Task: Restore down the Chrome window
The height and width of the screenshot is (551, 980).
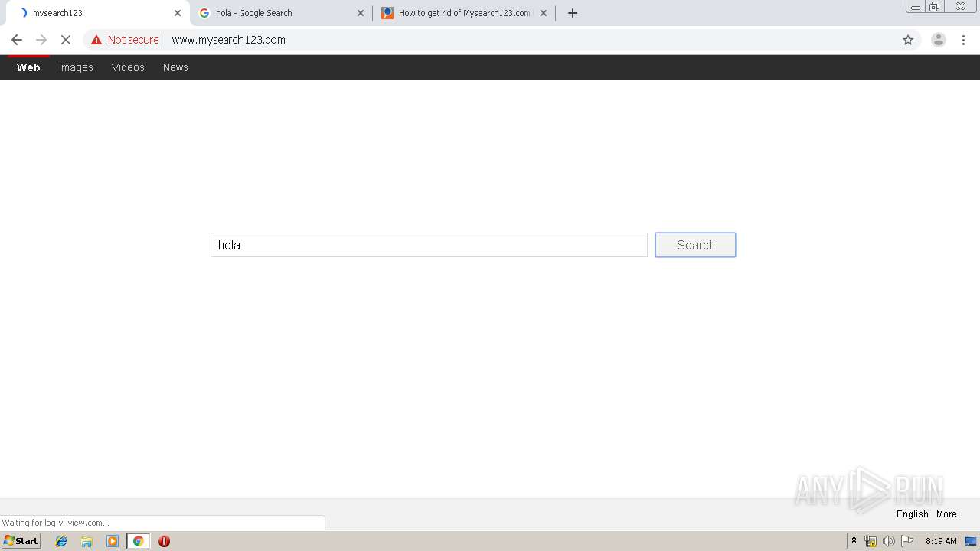Action: pos(935,7)
